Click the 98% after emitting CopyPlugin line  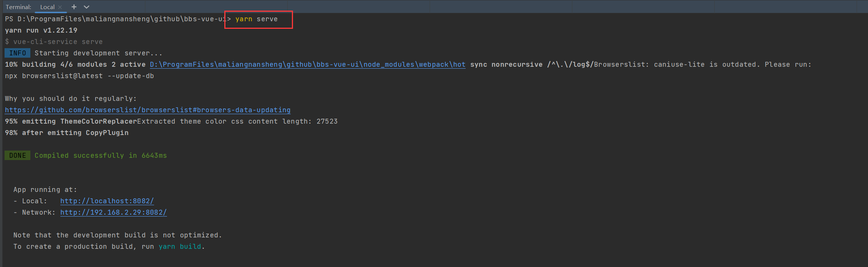(67, 133)
